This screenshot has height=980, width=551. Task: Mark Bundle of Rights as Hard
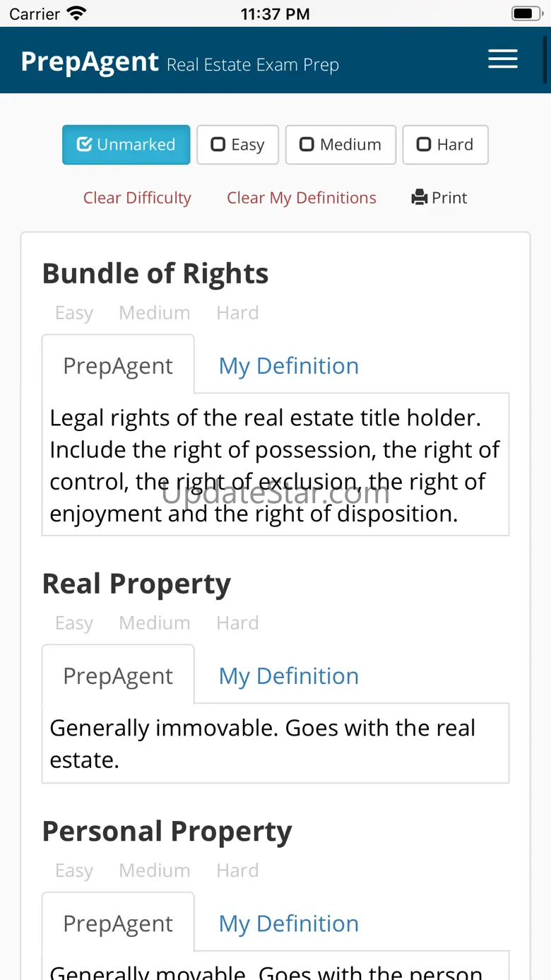(x=237, y=313)
